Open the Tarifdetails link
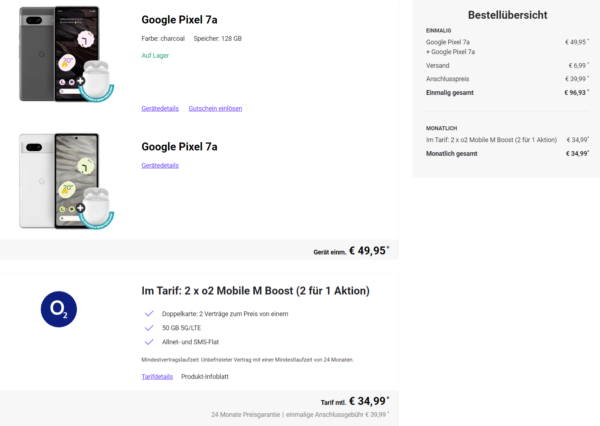 point(157,377)
